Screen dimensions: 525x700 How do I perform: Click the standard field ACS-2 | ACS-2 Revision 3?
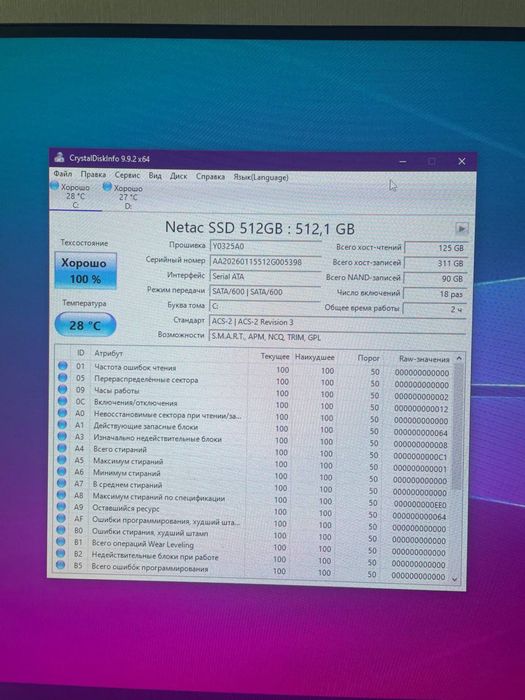tap(337, 322)
